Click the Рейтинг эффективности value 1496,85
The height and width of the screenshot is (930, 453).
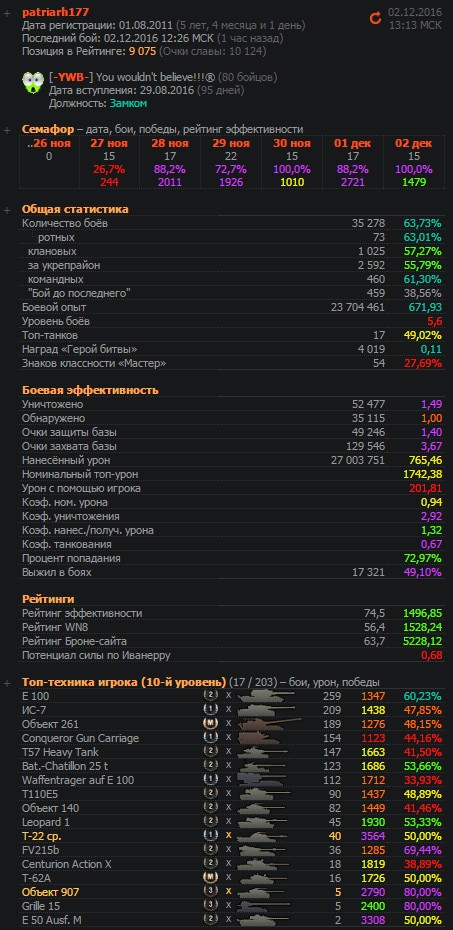pos(422,613)
